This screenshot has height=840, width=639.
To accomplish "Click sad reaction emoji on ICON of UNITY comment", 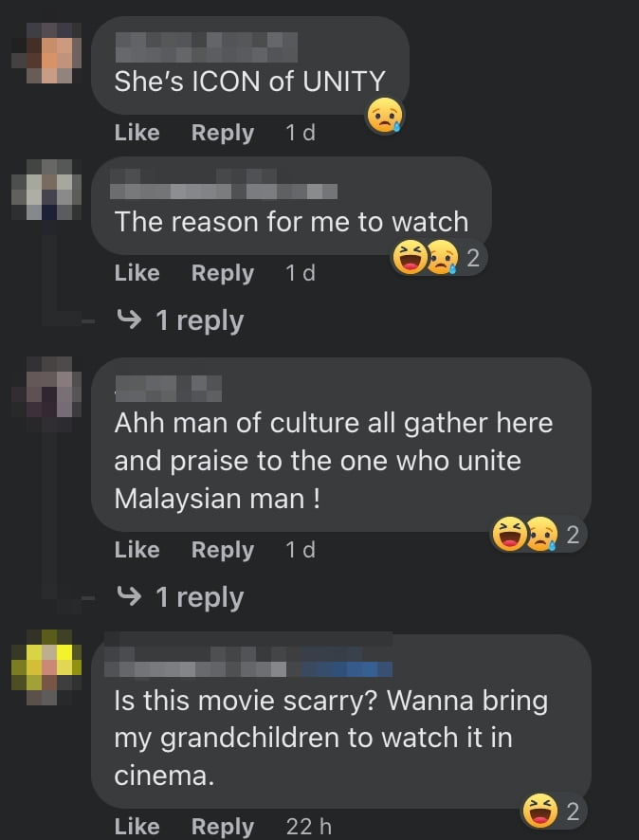I will [x=384, y=115].
